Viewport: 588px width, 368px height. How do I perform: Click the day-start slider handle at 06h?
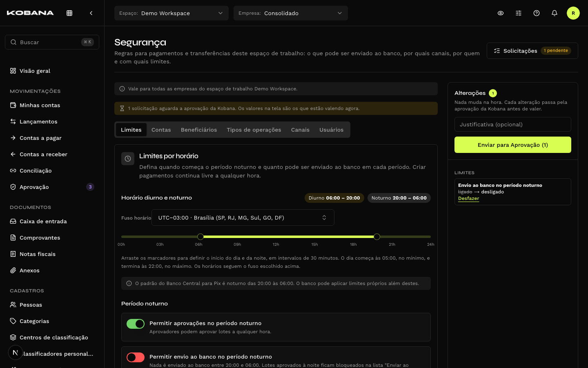(200, 237)
